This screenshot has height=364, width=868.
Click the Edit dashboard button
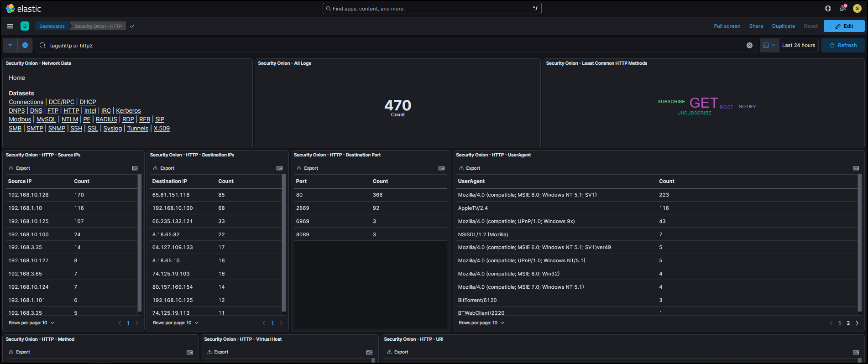tap(844, 26)
